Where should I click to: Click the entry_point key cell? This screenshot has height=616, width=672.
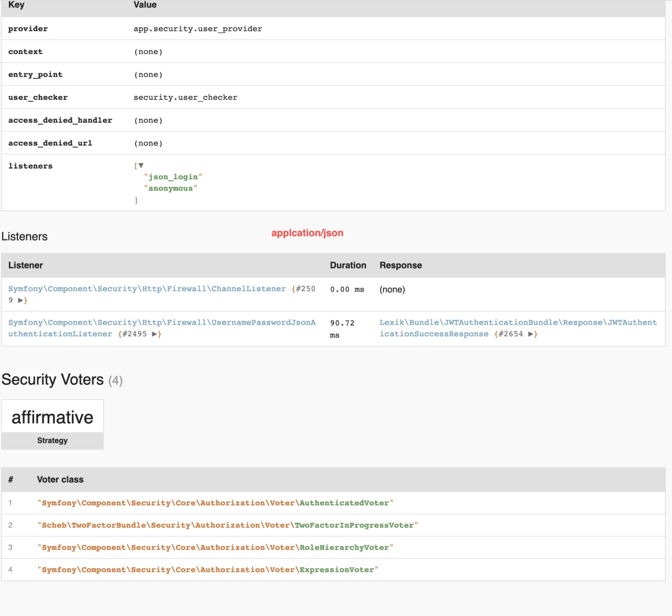pyautogui.click(x=35, y=75)
